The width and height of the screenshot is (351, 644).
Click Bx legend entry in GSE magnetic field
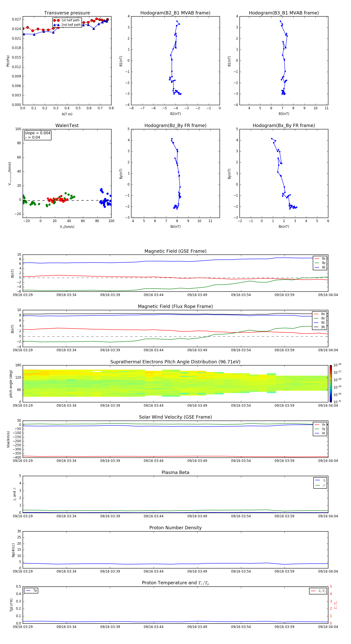pos(320,259)
